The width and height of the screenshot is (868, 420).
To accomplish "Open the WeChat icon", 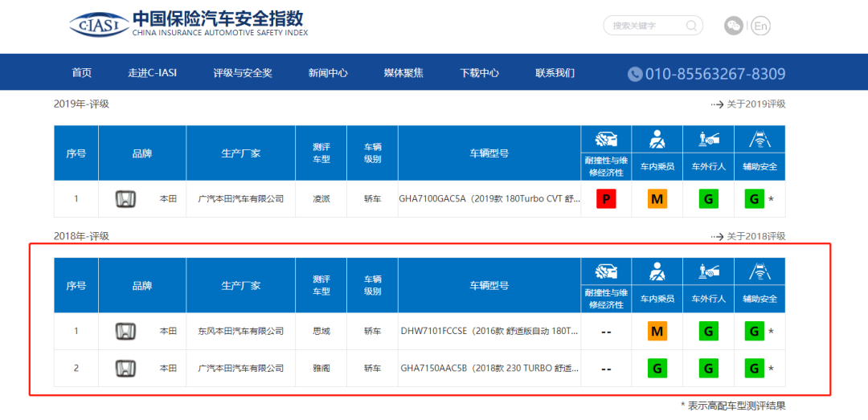I will point(733,26).
